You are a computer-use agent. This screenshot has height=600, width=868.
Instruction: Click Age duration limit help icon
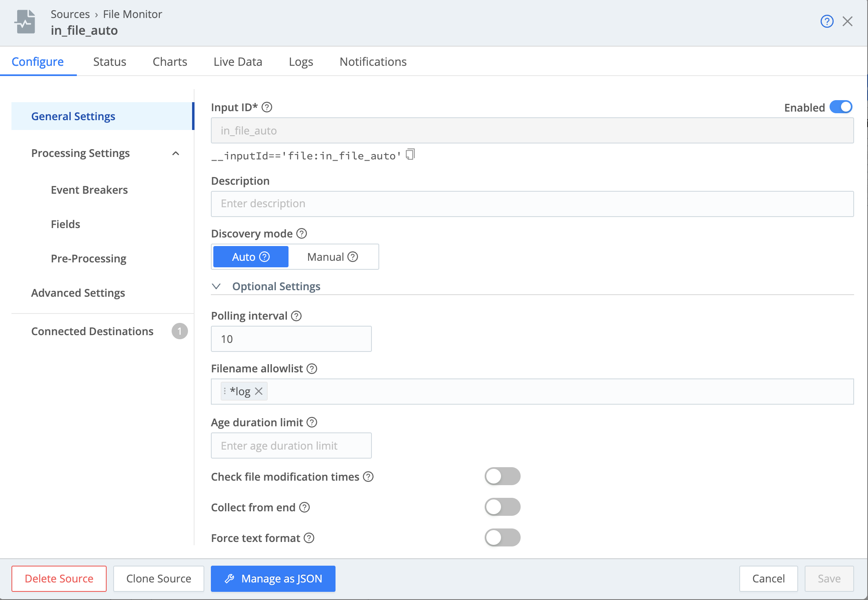coord(312,422)
